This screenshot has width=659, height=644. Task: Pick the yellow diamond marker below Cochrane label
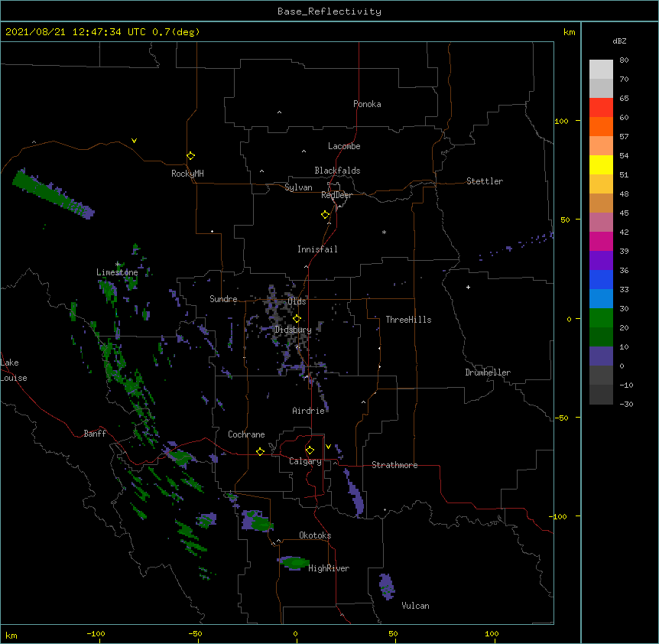[x=260, y=451]
